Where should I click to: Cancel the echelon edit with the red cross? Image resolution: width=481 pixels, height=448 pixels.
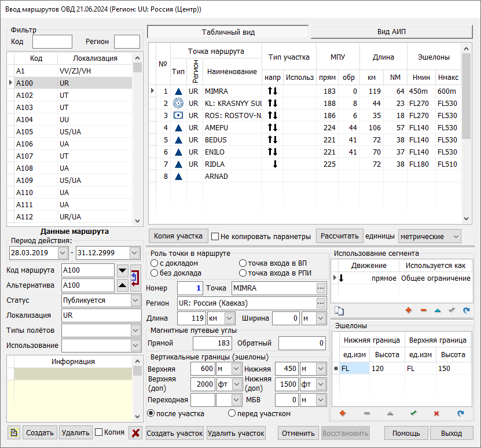(436, 414)
